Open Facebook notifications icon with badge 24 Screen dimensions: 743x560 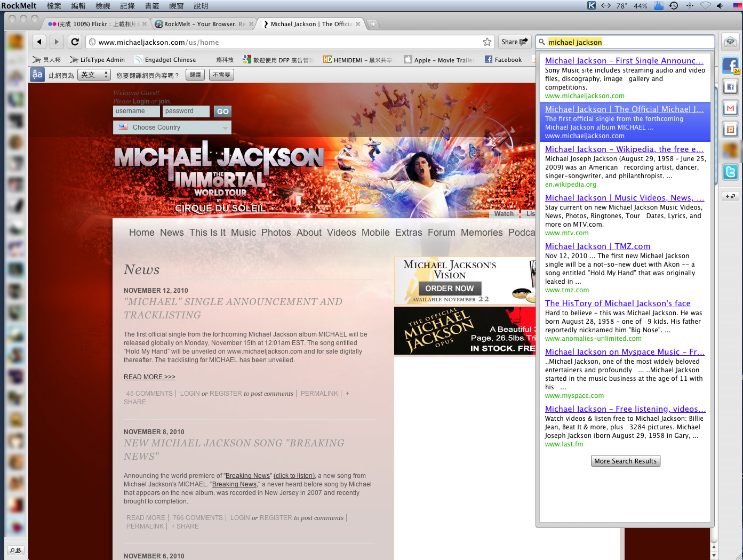click(x=730, y=66)
